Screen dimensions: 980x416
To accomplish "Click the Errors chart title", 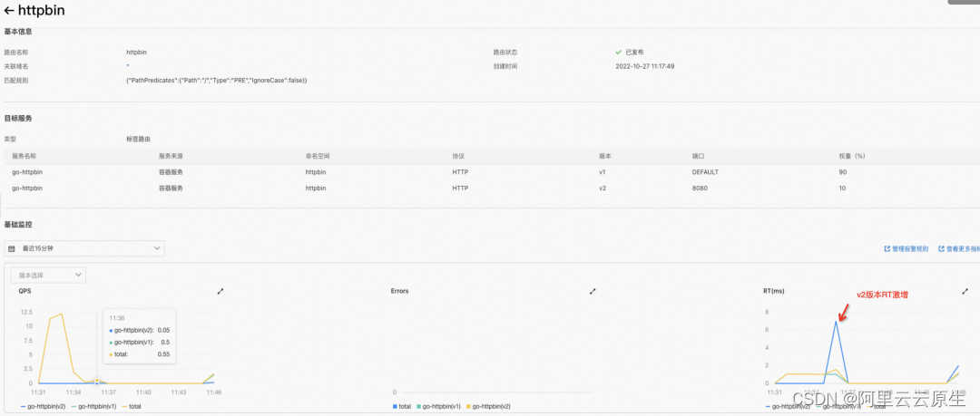I will pyautogui.click(x=399, y=291).
